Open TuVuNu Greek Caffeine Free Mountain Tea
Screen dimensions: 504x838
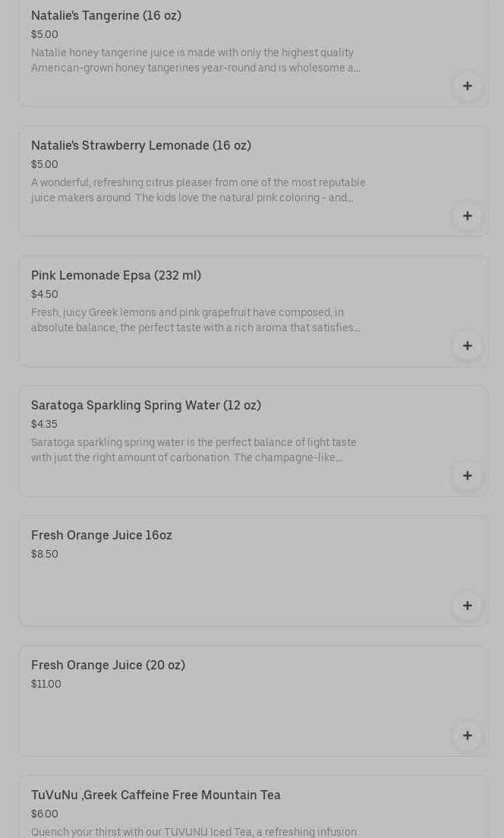coord(156,795)
